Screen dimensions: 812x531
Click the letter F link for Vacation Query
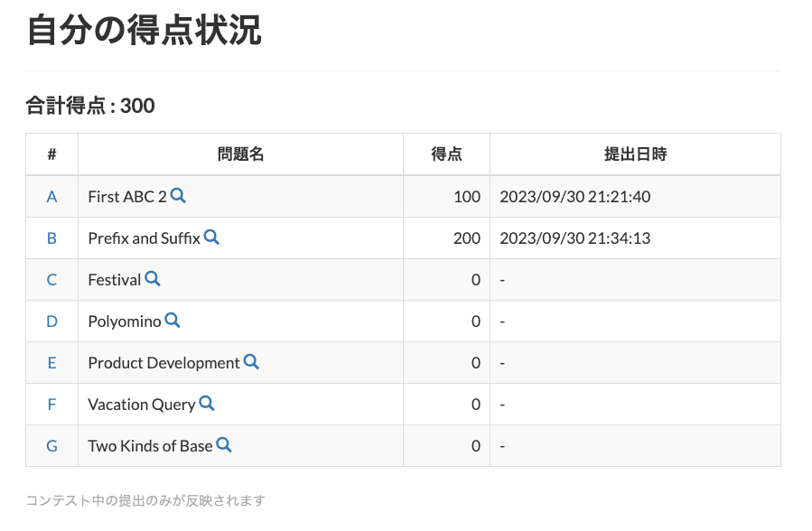click(x=51, y=404)
